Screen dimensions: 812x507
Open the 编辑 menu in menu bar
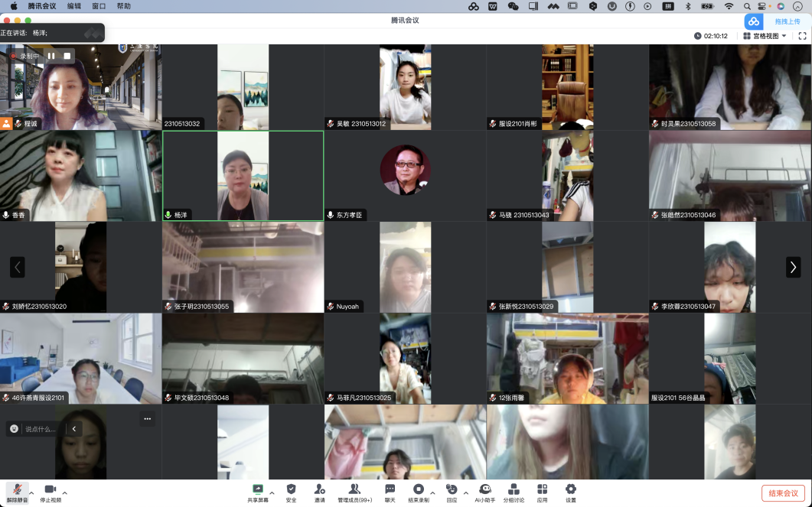click(x=74, y=6)
